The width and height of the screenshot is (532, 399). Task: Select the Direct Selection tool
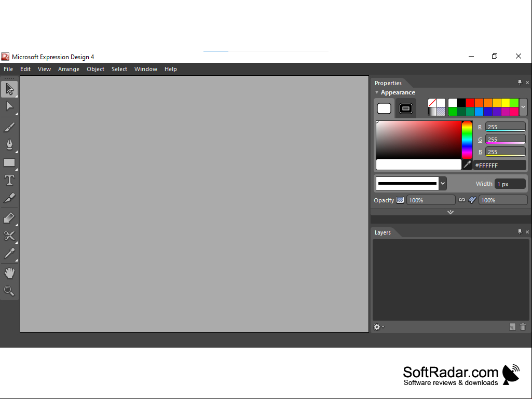coord(9,106)
